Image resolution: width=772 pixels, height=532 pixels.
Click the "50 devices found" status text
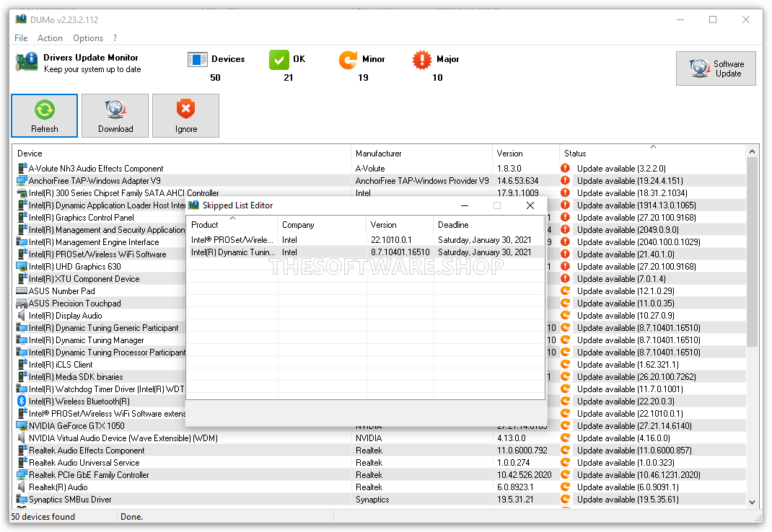(x=43, y=517)
